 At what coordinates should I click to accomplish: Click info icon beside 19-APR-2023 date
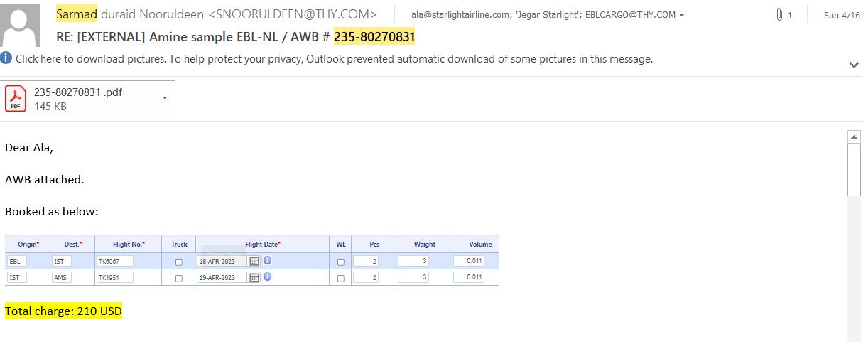pyautogui.click(x=268, y=277)
